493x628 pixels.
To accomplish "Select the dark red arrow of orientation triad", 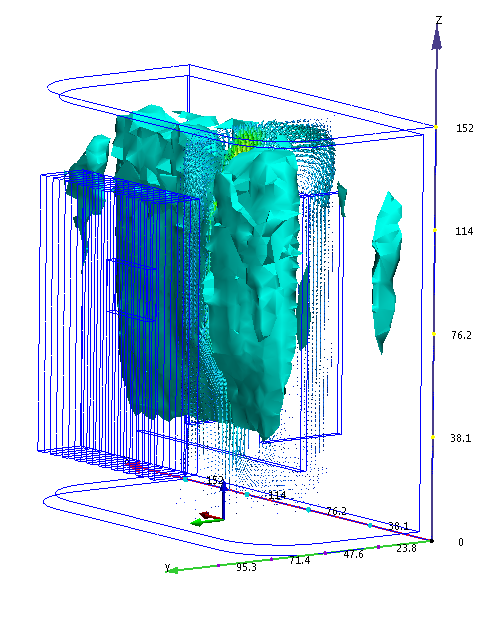I will pos(207,515).
